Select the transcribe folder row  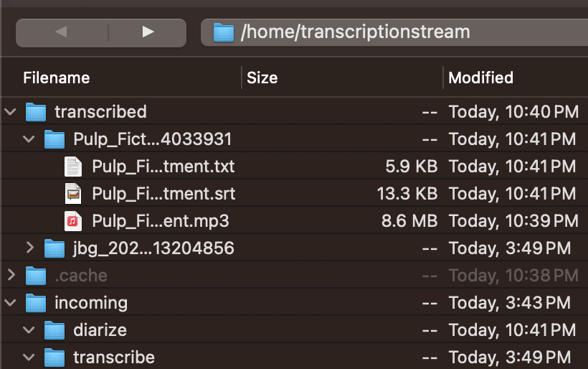pos(113,358)
